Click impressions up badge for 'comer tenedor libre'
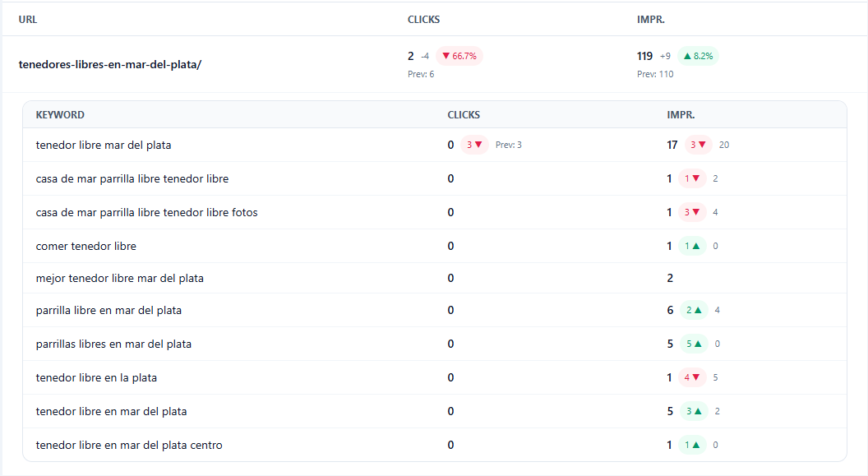The width and height of the screenshot is (868, 476). [x=693, y=246]
